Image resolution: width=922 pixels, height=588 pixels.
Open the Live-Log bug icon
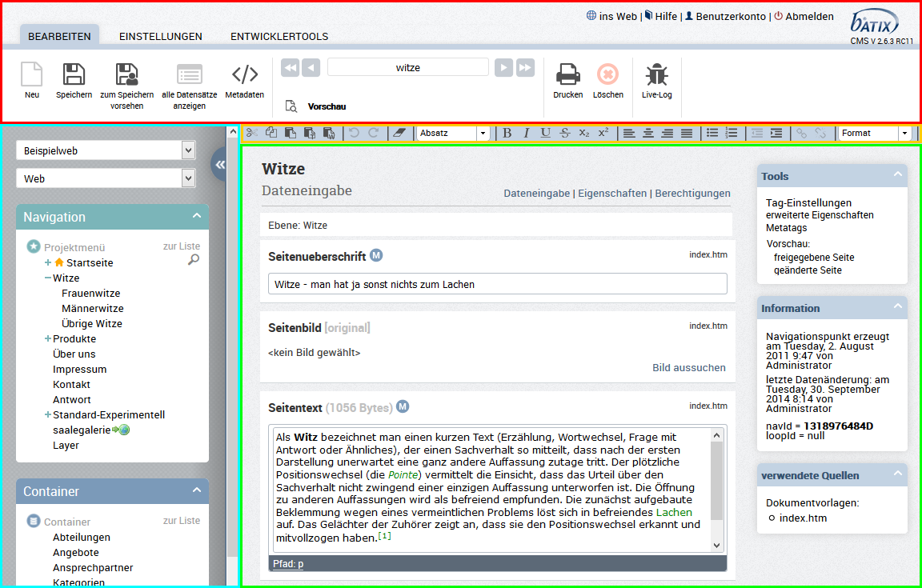pos(657,74)
